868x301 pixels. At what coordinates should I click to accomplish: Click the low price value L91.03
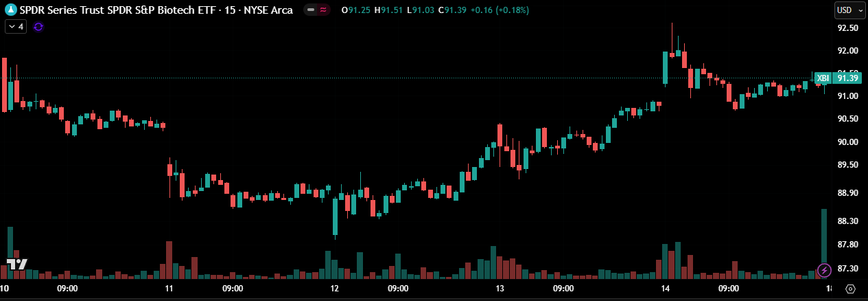click(x=420, y=10)
